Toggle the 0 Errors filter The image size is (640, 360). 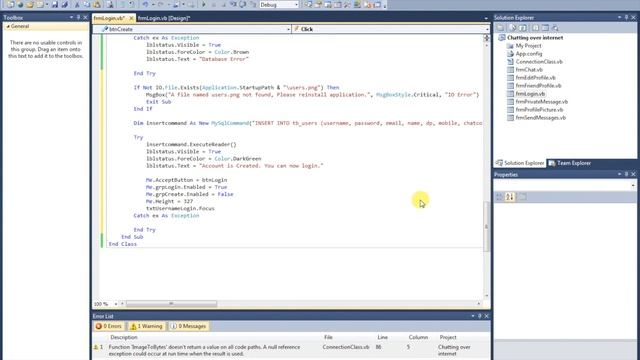109,326
